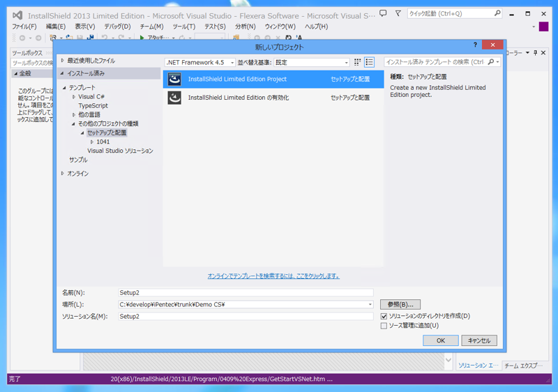Collapse 全般 group in toolbox panel

[x=15, y=73]
